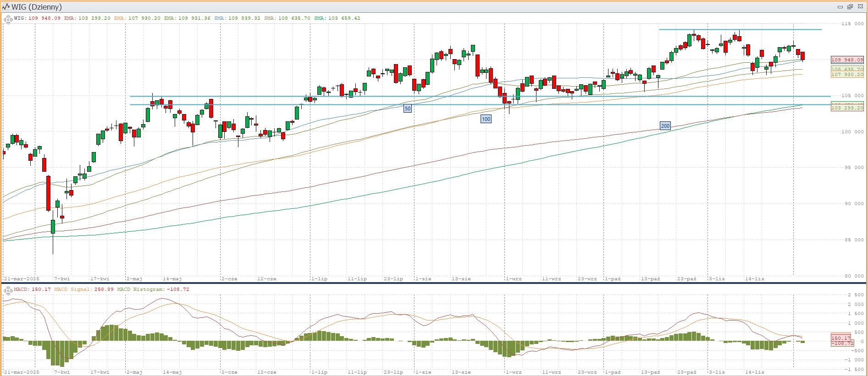The image size is (868, 376).
Task: Click the red 109 948.09 price tag on axis
Action: coord(847,60)
